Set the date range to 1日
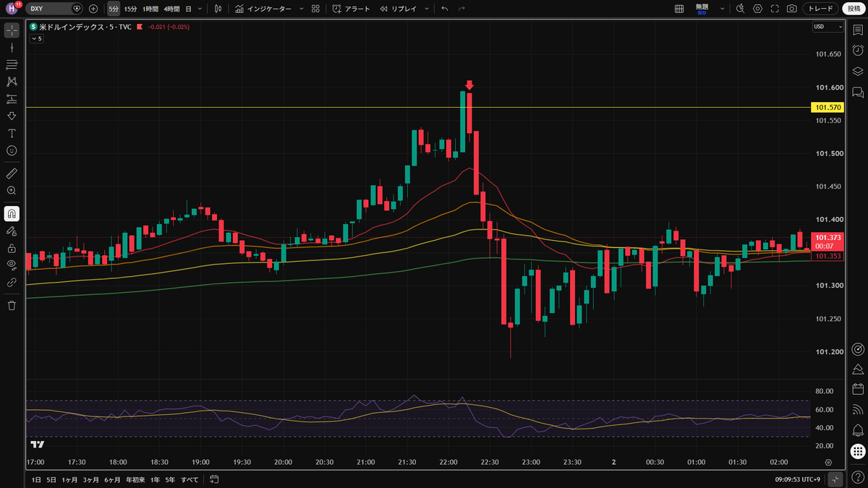The width and height of the screenshot is (868, 488). pyautogui.click(x=36, y=479)
